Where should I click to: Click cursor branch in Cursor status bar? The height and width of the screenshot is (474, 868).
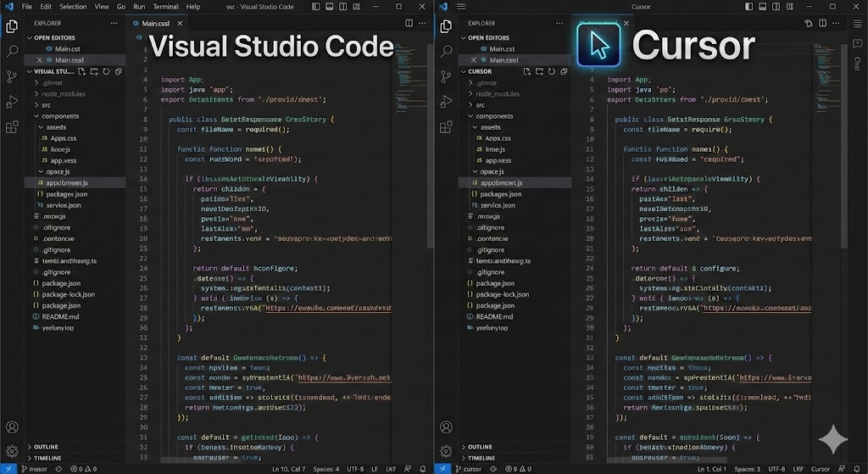pyautogui.click(x=469, y=469)
